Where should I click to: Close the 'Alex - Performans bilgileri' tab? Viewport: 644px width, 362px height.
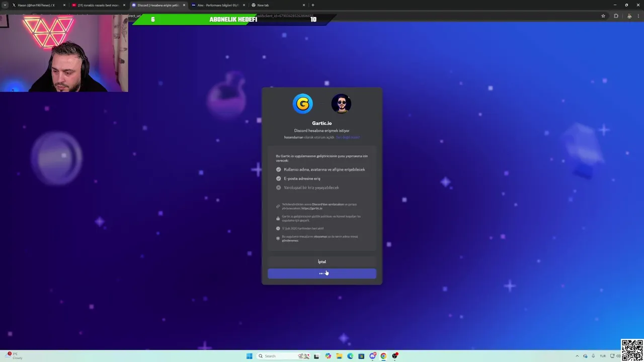[x=244, y=5]
